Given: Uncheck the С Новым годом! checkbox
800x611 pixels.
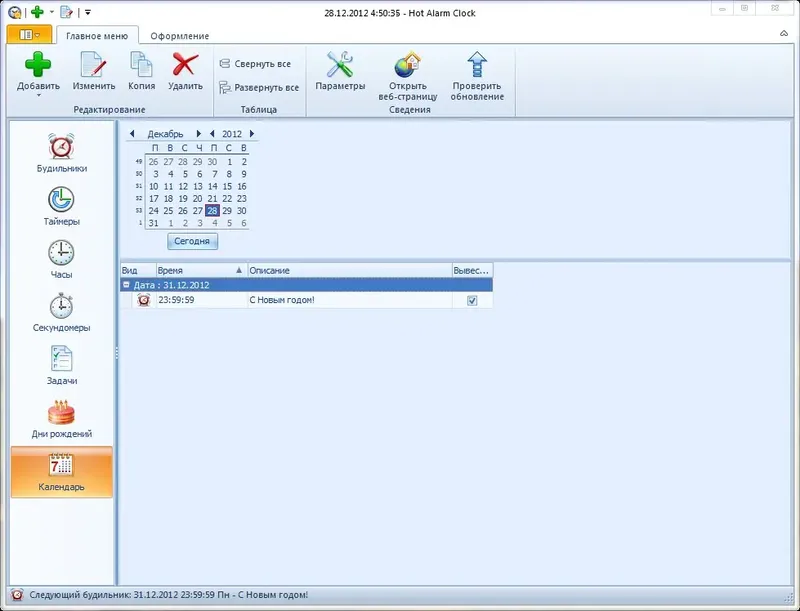Looking at the screenshot, I should pos(472,301).
